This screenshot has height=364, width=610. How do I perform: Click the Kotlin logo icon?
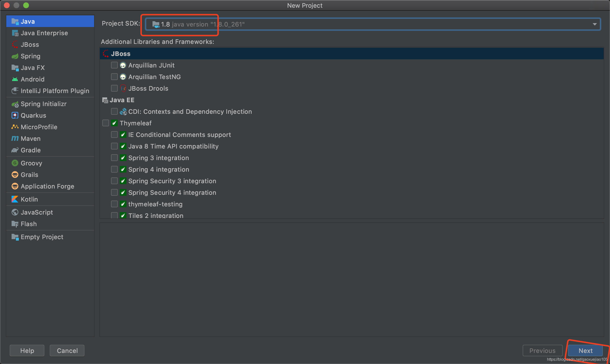(15, 199)
